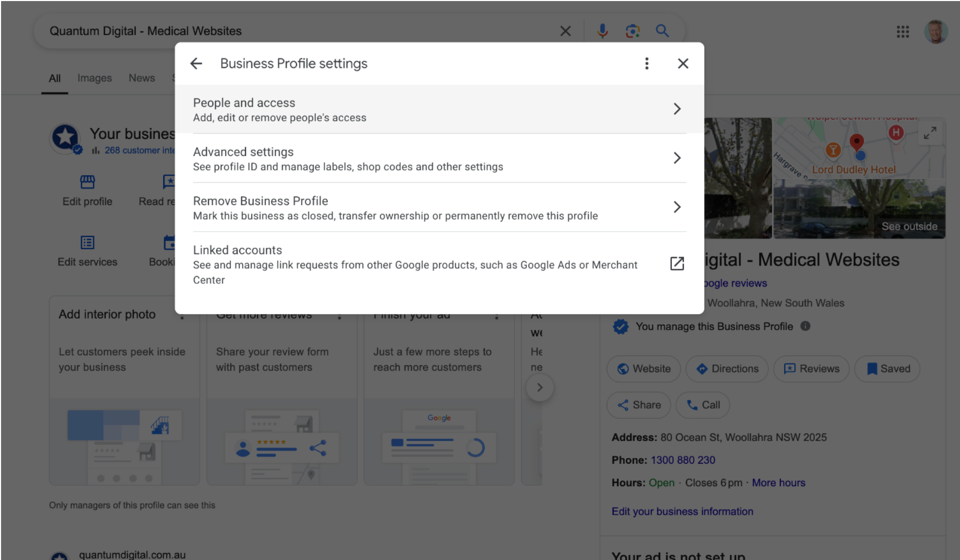Start voice search with microphone icon
This screenshot has height=560, width=960.
[x=602, y=31]
